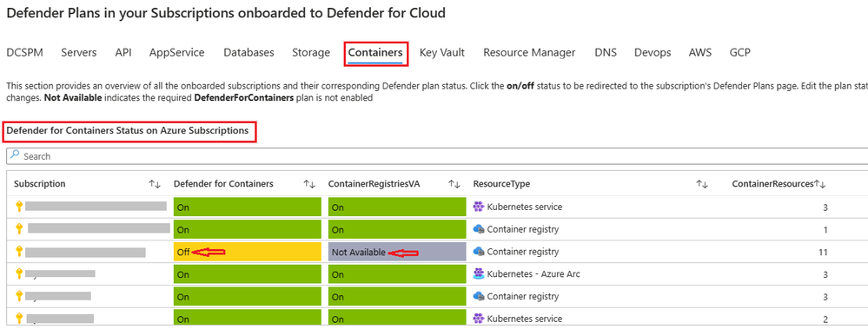Click the Subscription column header
868x329 pixels.
pos(40,183)
